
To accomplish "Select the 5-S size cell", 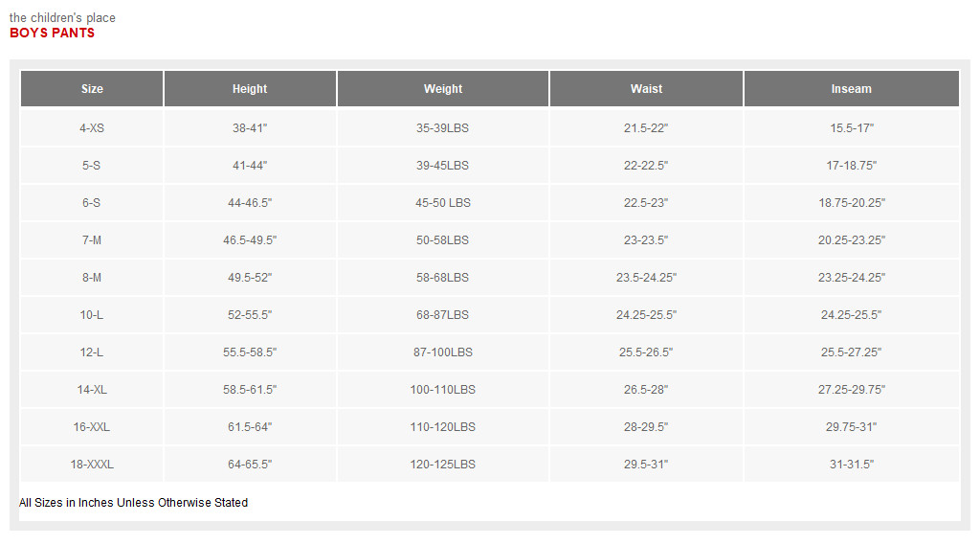I will 92,166.
